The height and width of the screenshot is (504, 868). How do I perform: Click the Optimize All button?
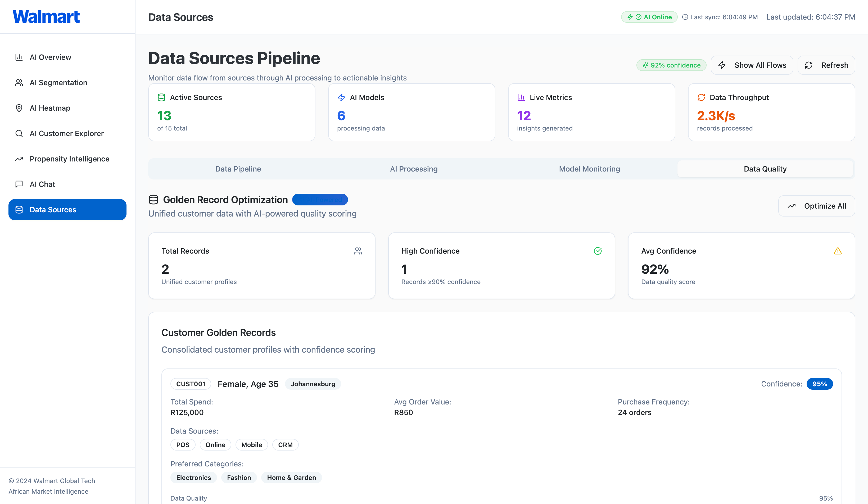[817, 206]
